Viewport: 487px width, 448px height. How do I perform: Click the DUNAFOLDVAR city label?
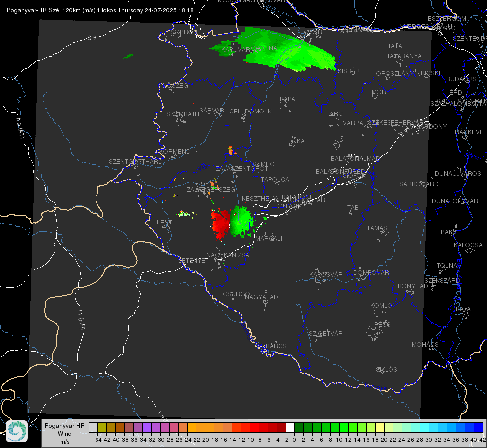point(455,201)
